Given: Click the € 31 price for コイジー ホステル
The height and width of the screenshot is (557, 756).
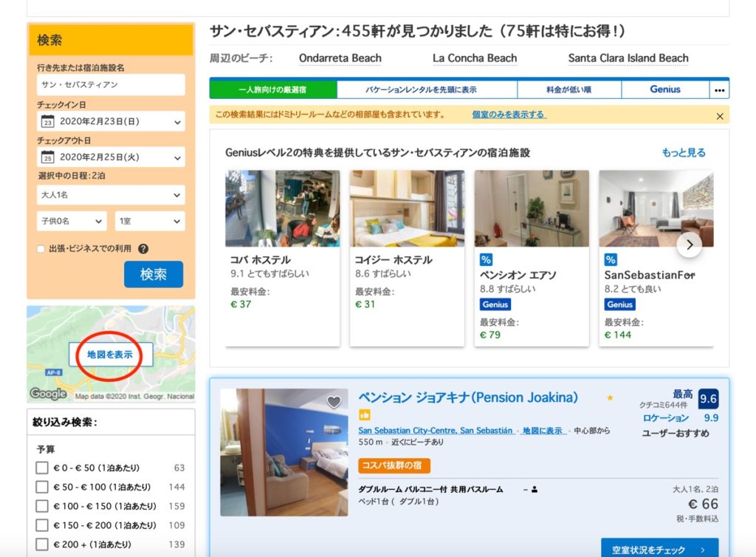Looking at the screenshot, I should click(365, 304).
